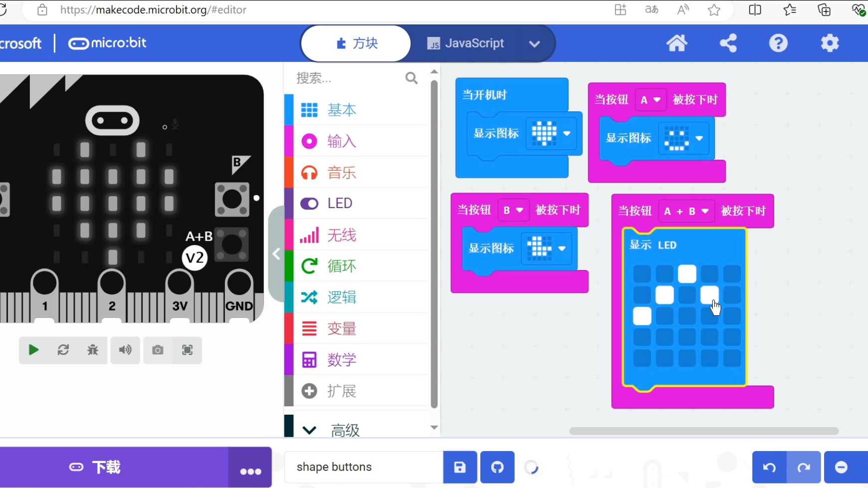Start the simulator with the play button
This screenshot has width=868, height=488.
33,350
